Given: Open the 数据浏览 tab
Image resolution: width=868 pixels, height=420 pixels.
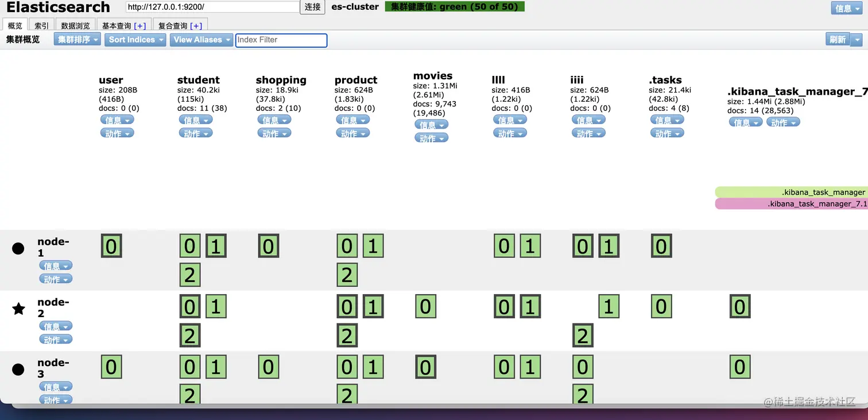Looking at the screenshot, I should coord(75,26).
